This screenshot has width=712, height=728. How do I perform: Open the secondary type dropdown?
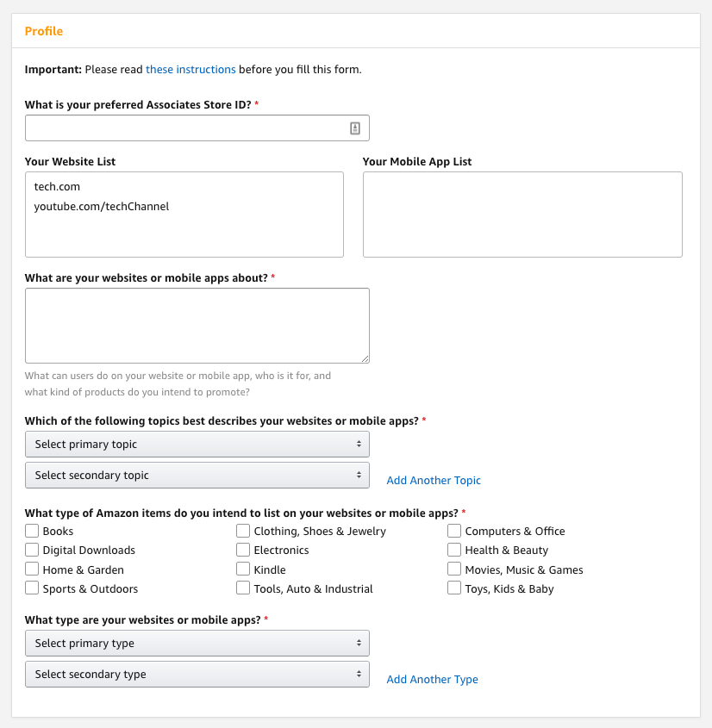197,674
